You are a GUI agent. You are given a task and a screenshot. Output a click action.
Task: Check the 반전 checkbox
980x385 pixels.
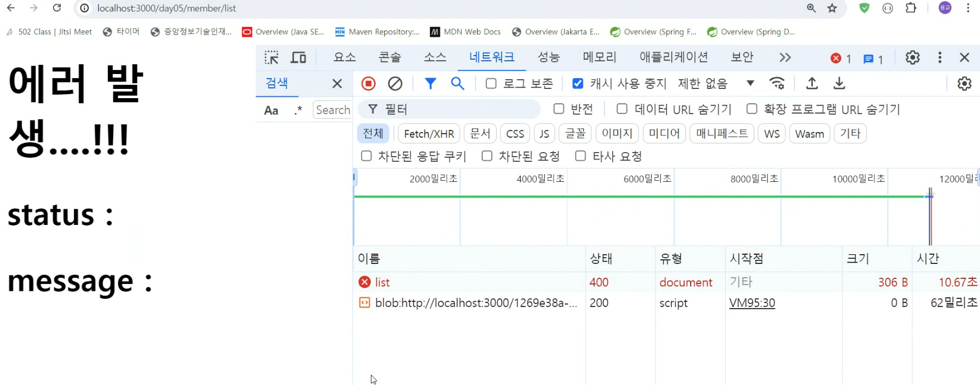(x=559, y=108)
